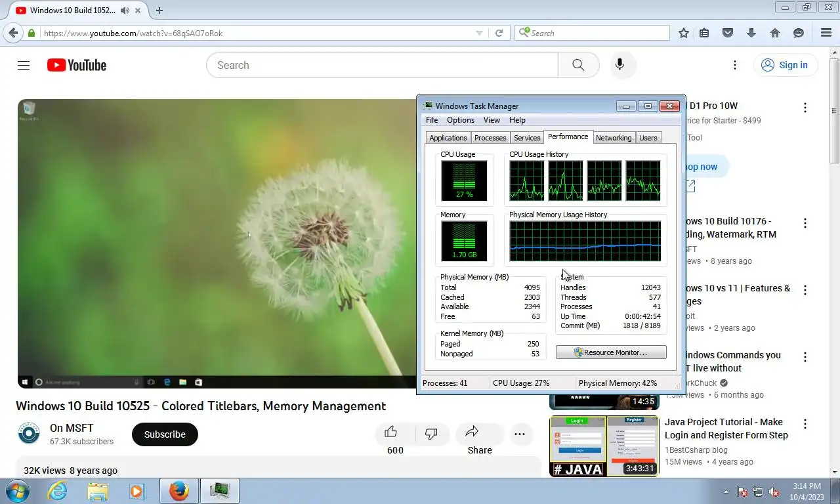
Task: Open On MSFT channel avatar
Action: pyautogui.click(x=28, y=434)
